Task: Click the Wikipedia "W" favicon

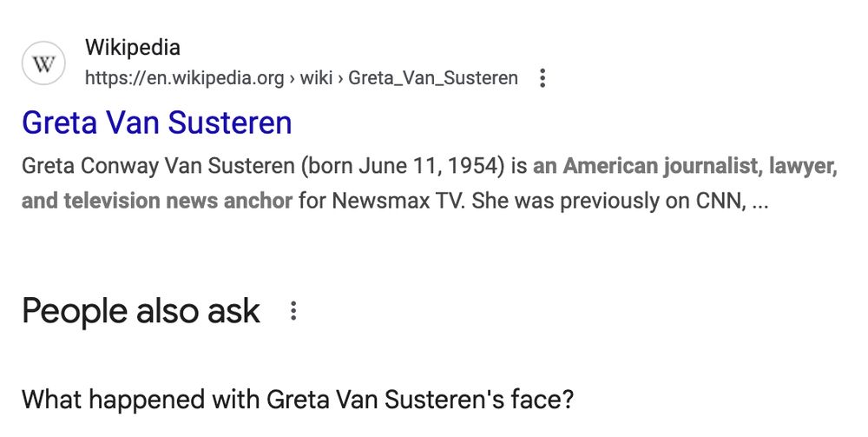Action: click(x=43, y=63)
